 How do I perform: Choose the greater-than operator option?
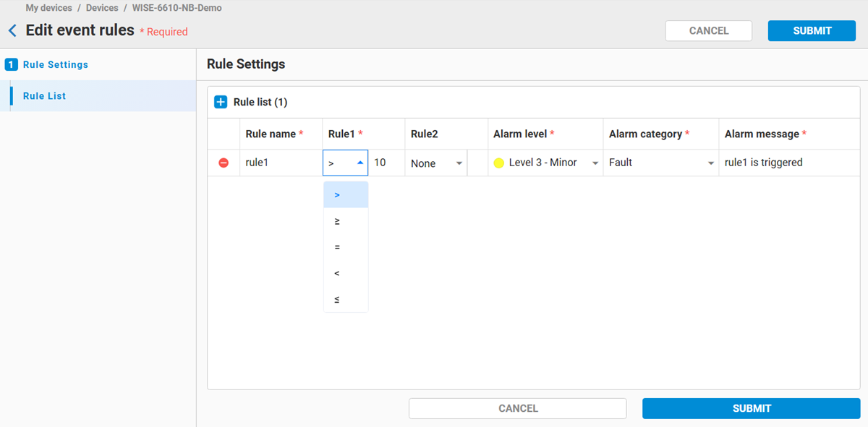346,195
